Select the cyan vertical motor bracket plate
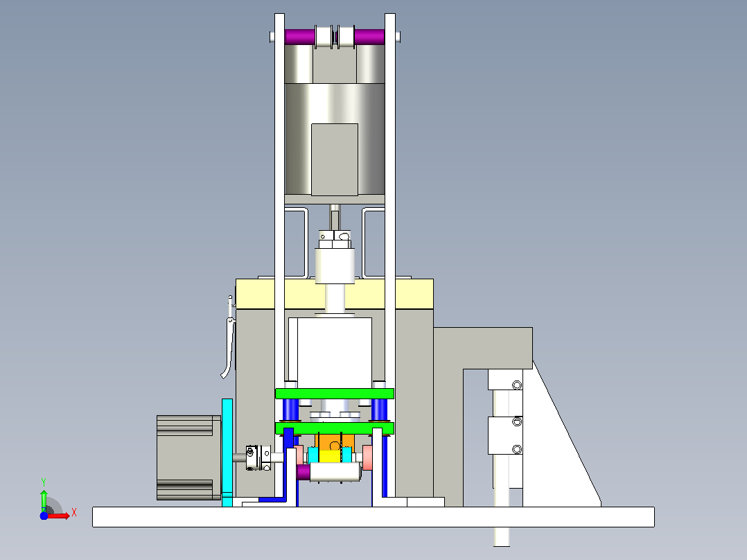Image resolution: width=747 pixels, height=560 pixels. coord(227,452)
